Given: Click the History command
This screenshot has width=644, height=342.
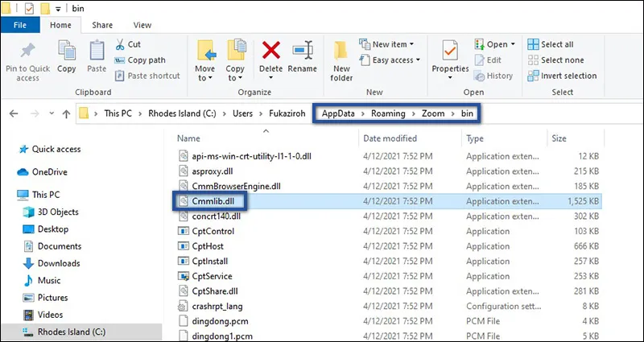Looking at the screenshot, I should [x=493, y=76].
